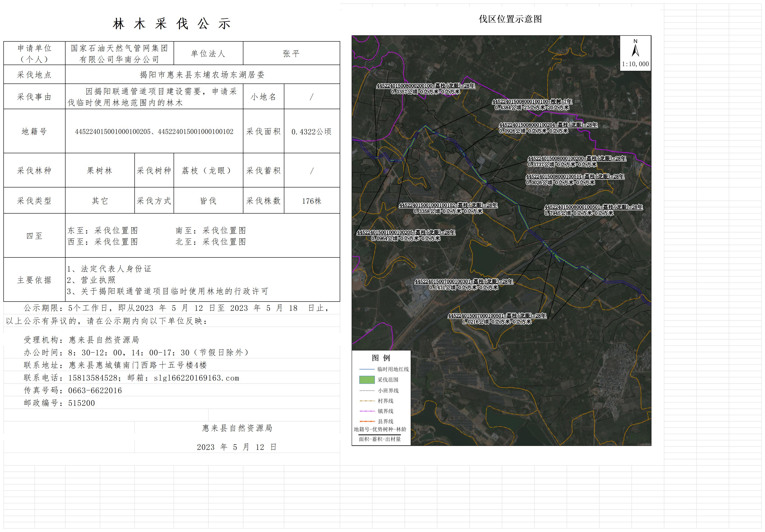Click the 0.4322公顷 area cell
Image resolution: width=765 pixels, height=532 pixels.
click(312, 132)
